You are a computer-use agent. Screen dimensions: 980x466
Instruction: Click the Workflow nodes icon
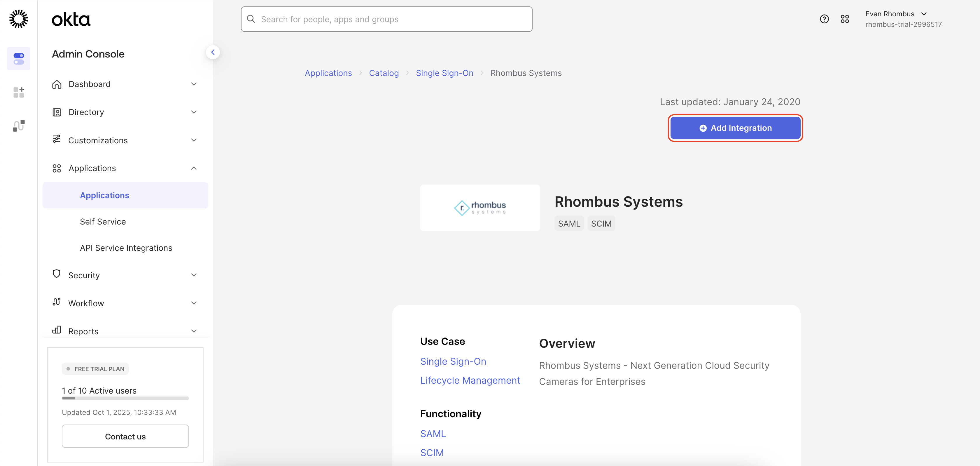tap(57, 302)
